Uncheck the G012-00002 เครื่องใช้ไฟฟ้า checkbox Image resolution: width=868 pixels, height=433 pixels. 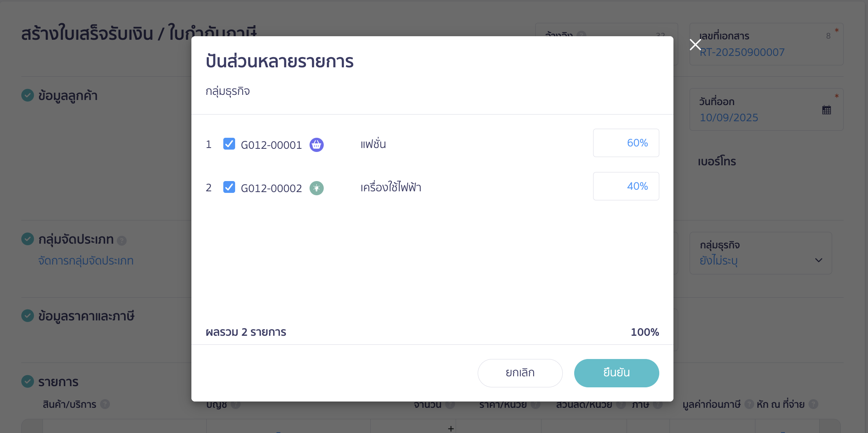click(x=229, y=187)
